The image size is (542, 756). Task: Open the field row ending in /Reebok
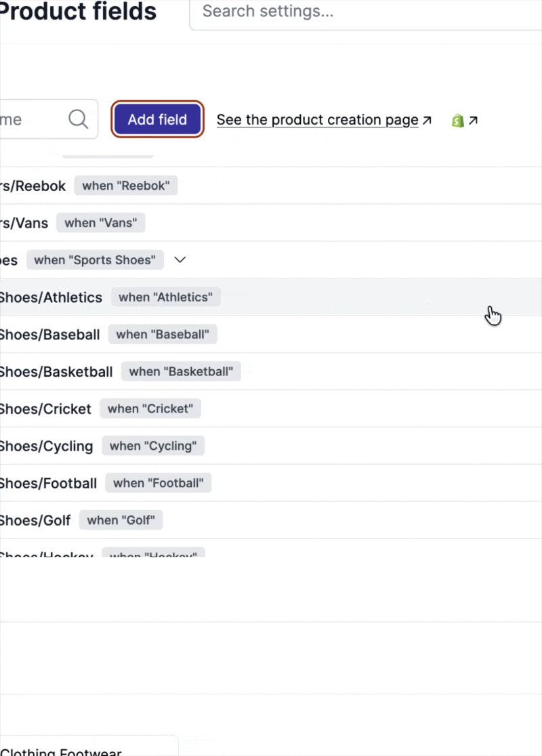pyautogui.click(x=271, y=186)
